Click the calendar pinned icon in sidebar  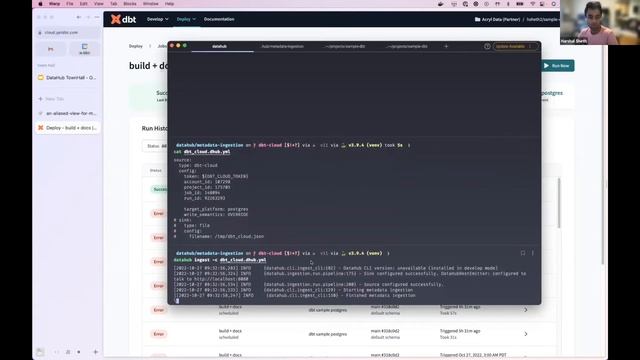tap(84, 49)
